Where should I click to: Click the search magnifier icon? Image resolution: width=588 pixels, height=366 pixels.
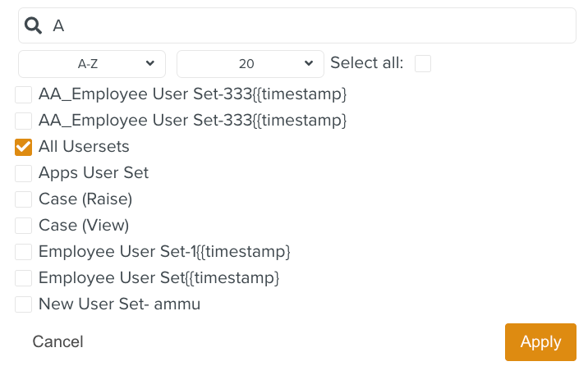tap(33, 25)
